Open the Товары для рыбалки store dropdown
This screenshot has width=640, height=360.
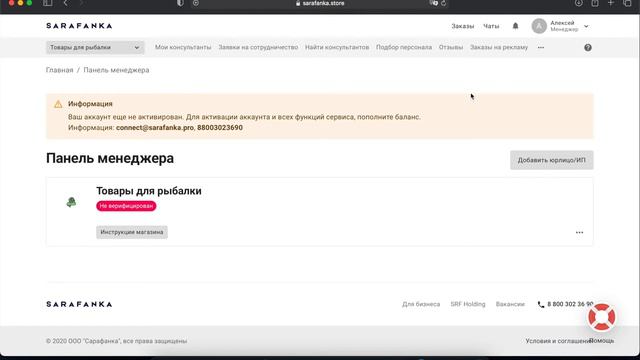click(x=95, y=47)
